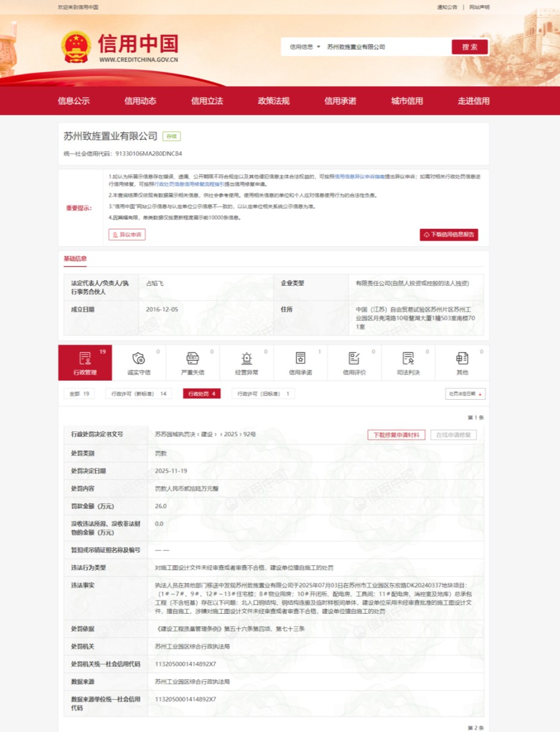Go to the 政策法规 navigation menu

click(273, 101)
